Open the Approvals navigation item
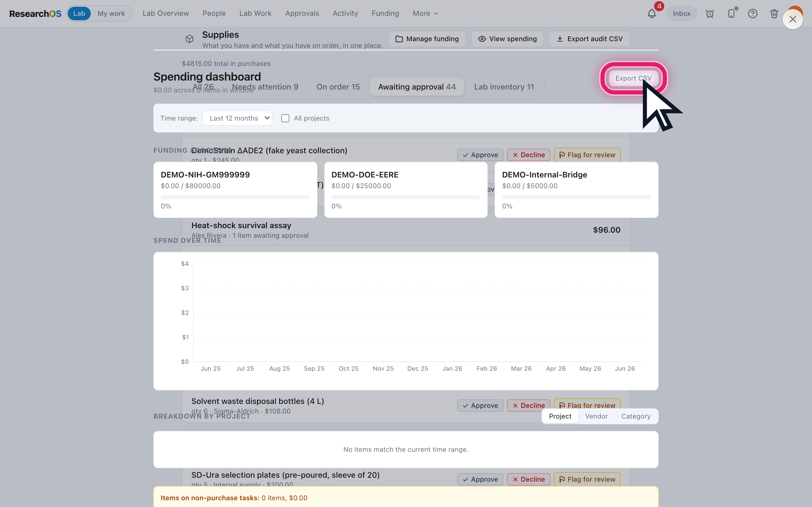The height and width of the screenshot is (507, 812). [x=302, y=14]
